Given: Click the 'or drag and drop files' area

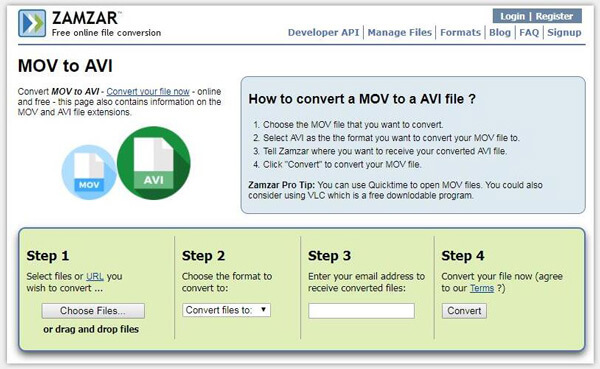Looking at the screenshot, I should pos(91,329).
